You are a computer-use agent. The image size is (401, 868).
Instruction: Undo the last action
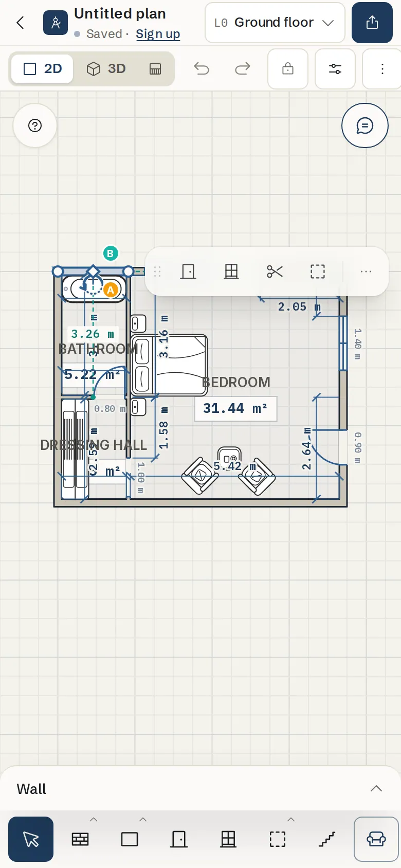[202, 69]
